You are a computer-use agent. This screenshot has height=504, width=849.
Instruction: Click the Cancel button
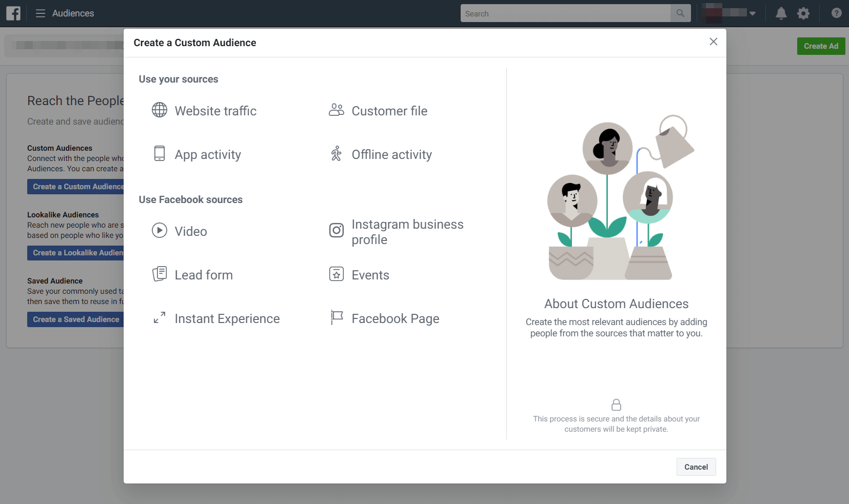(x=696, y=467)
